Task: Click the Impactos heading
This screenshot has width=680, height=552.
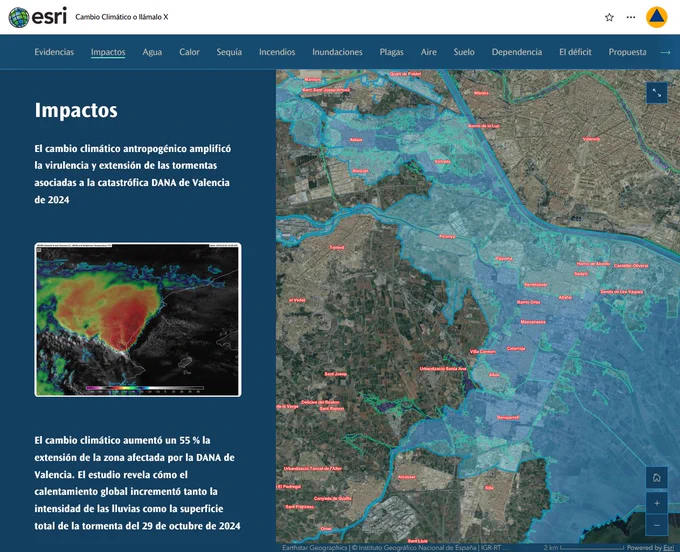Action: [76, 110]
